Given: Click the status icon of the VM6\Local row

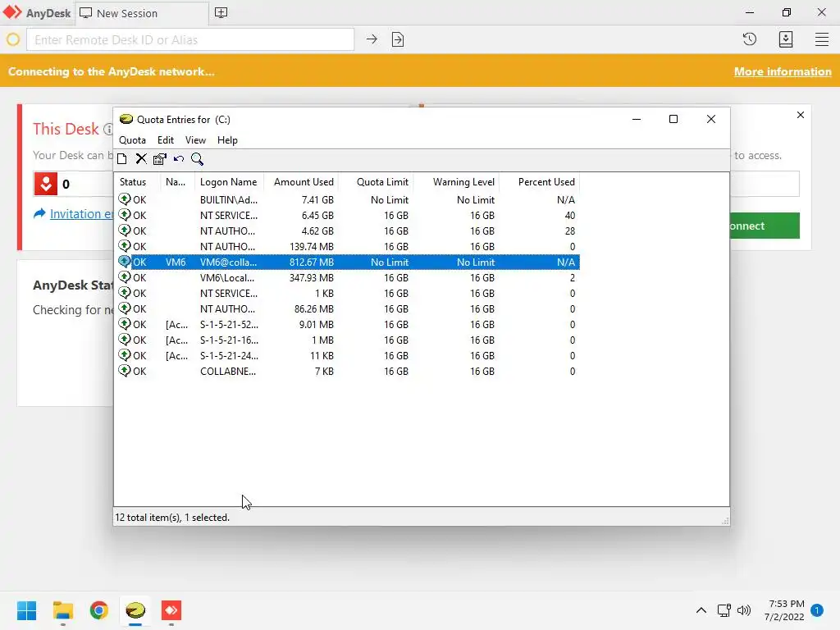Looking at the screenshot, I should (125, 277).
